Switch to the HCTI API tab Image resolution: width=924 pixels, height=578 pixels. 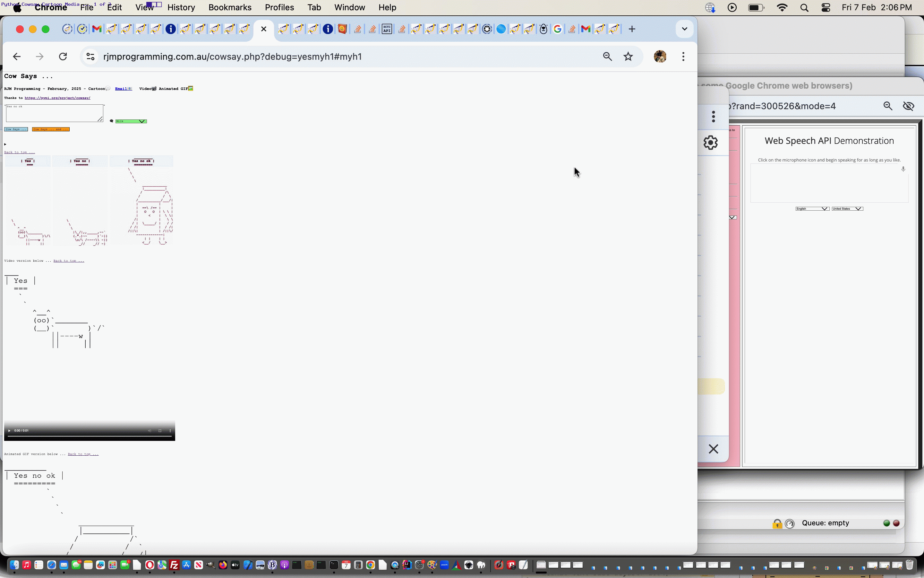[387, 29]
